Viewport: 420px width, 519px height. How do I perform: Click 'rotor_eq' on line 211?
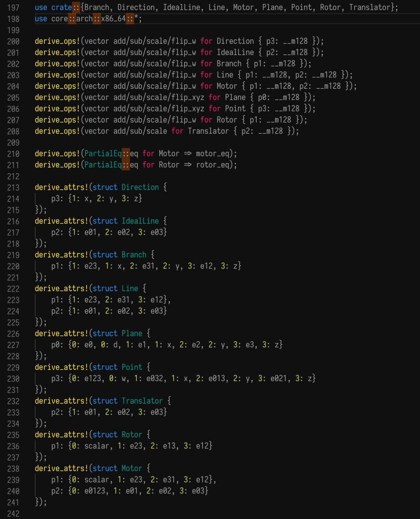(x=213, y=165)
